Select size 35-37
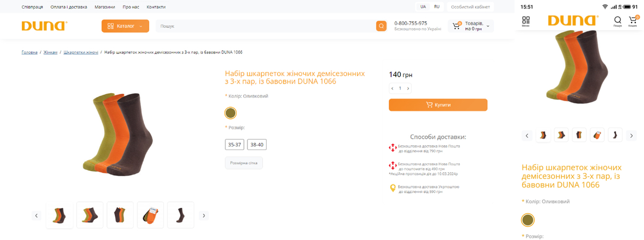The height and width of the screenshot is (240, 644). (235, 145)
